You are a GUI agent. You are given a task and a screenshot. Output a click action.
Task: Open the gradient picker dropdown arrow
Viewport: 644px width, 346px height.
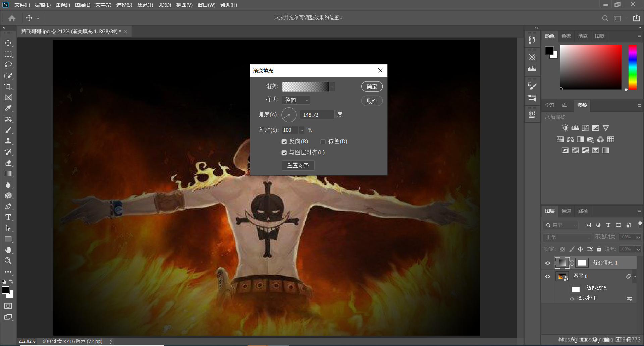[x=332, y=87]
